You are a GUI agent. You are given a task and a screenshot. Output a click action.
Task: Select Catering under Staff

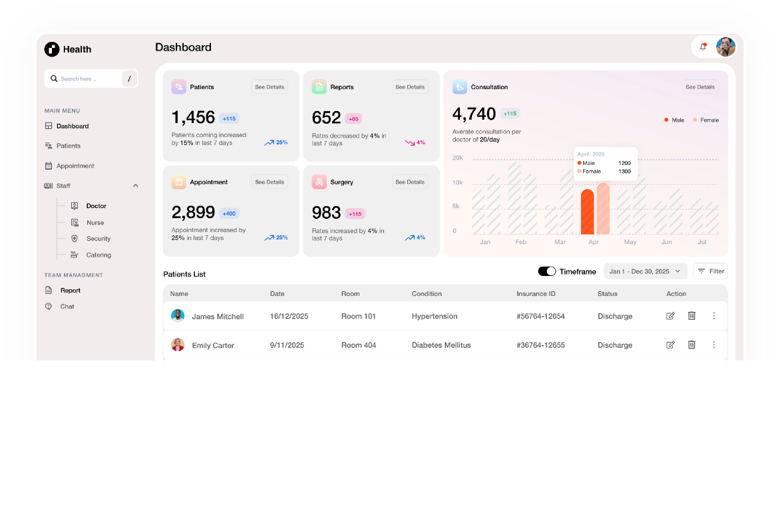click(x=98, y=255)
